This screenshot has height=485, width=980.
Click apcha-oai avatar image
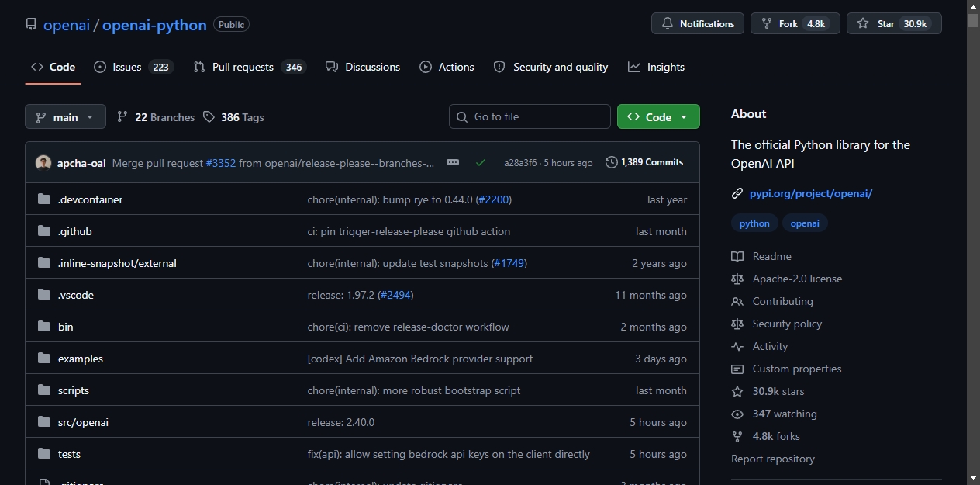43,163
